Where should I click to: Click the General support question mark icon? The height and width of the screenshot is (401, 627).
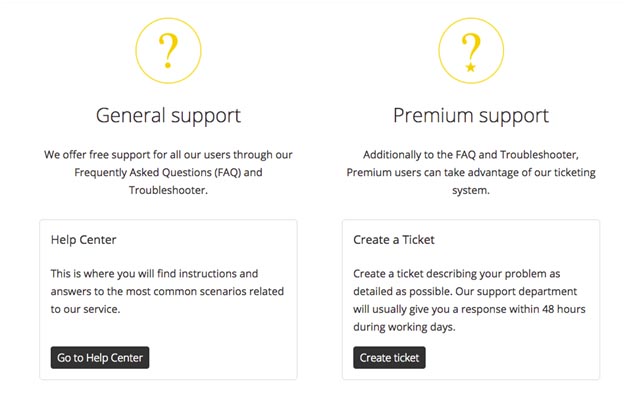tap(168, 51)
